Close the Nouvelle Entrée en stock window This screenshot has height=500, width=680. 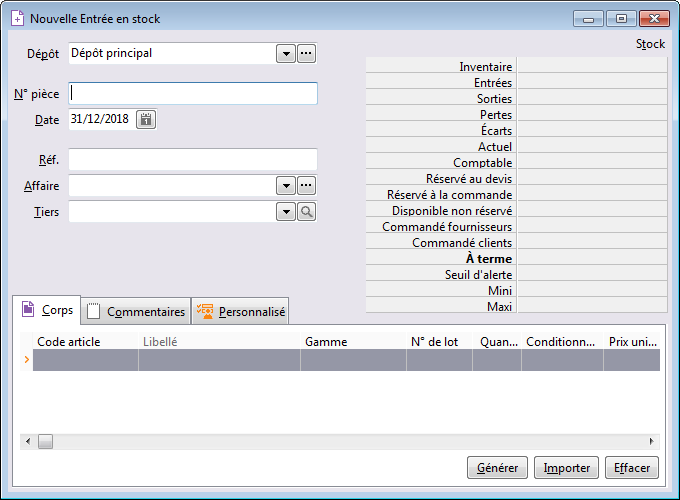654,19
